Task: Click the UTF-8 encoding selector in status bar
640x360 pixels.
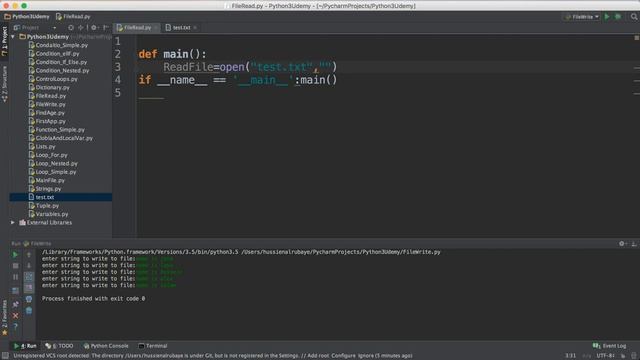Action: tap(605, 356)
